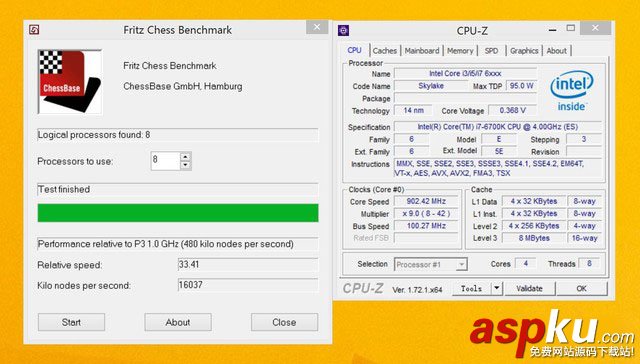Viewport: 640px width, 364px height.
Task: Click the Max TDP value 95.0 W
Action: 521,86
